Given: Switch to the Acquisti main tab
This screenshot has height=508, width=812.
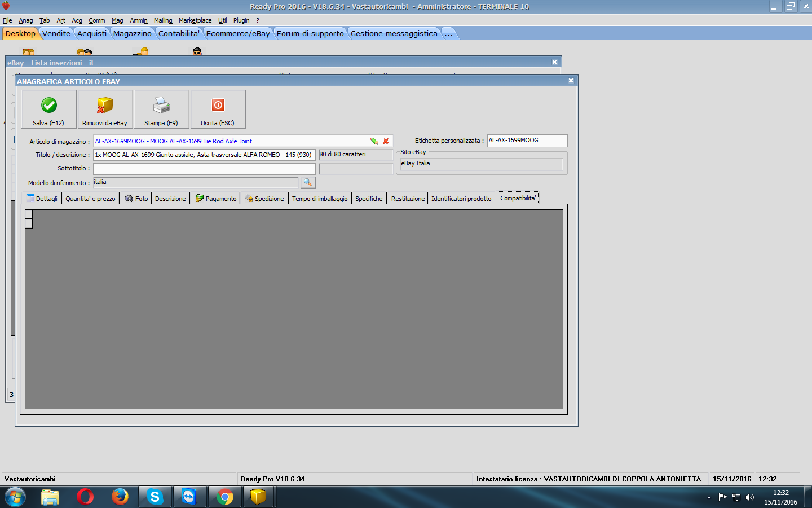Looking at the screenshot, I should pyautogui.click(x=92, y=33).
